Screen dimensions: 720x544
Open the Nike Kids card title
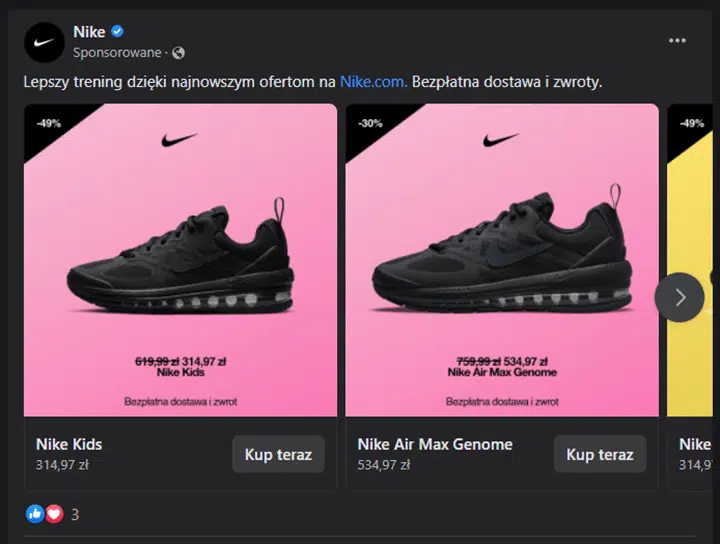pyautogui.click(x=69, y=444)
